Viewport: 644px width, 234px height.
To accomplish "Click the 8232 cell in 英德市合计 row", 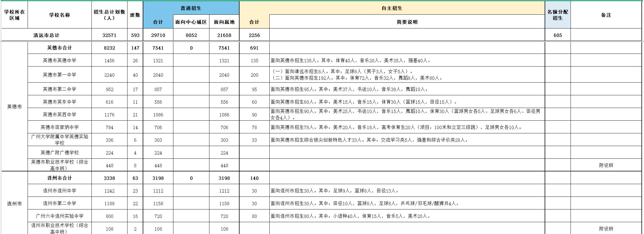I will pyautogui.click(x=109, y=48).
